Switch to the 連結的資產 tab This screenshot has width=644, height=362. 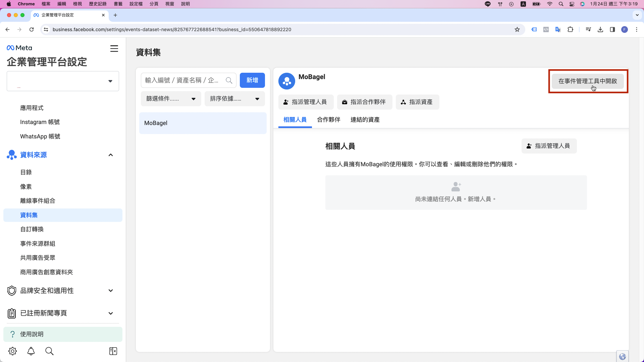click(x=365, y=120)
